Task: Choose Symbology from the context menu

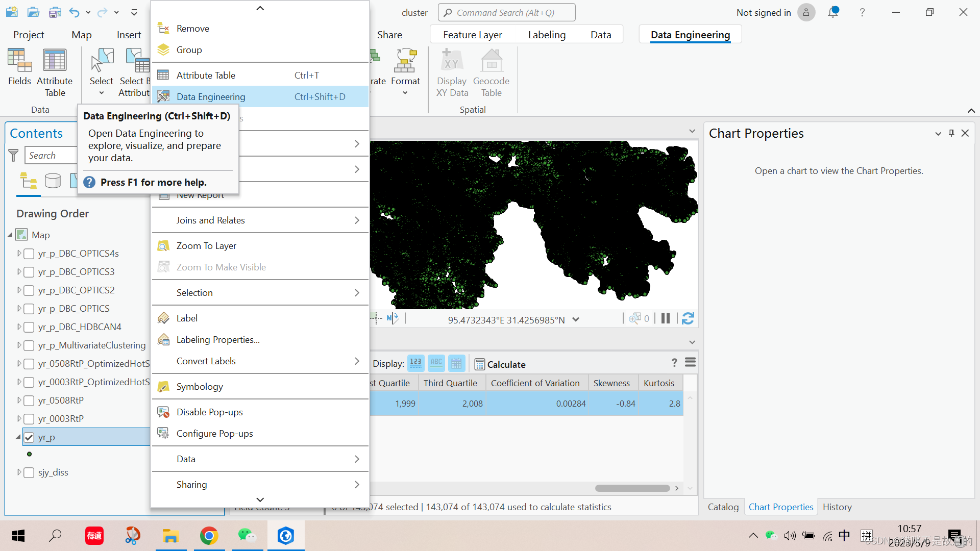Action: (x=200, y=387)
